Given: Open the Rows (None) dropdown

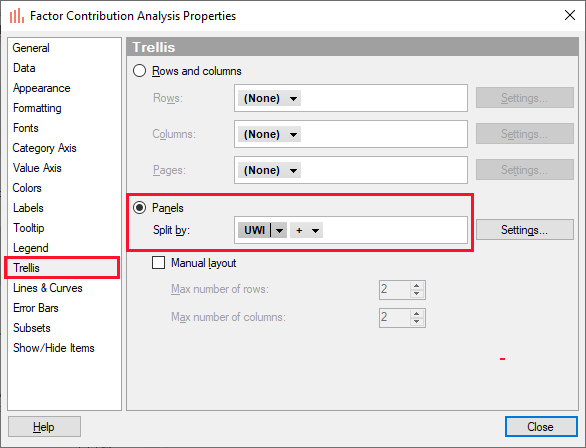Looking at the screenshot, I should pos(269,98).
